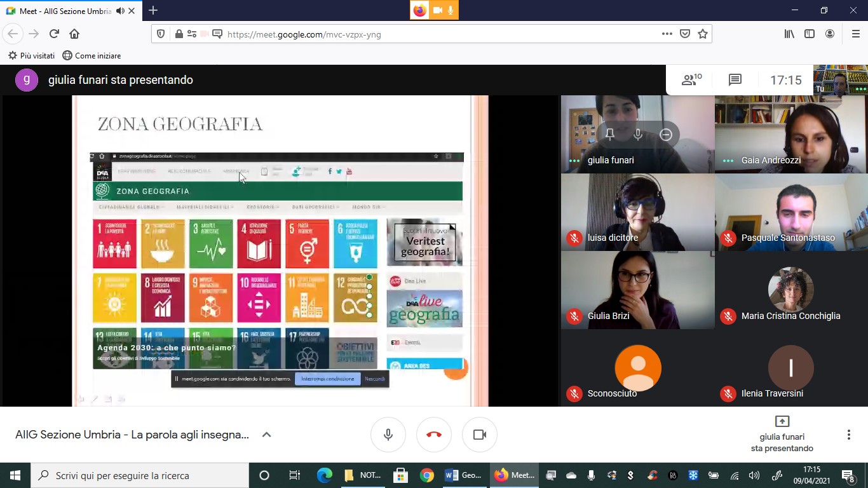The height and width of the screenshot is (488, 868).
Task: Mute the Meet tab audio icon
Action: point(120,11)
